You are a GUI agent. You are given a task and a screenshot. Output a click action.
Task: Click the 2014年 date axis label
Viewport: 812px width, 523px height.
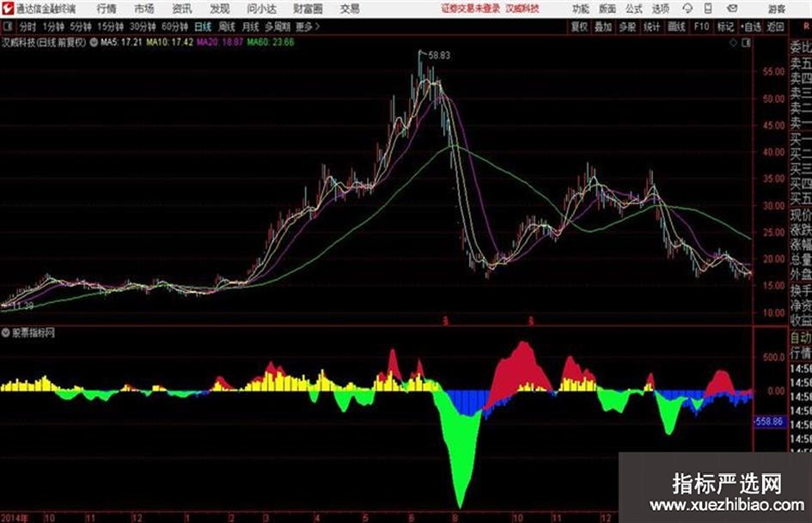[15, 518]
